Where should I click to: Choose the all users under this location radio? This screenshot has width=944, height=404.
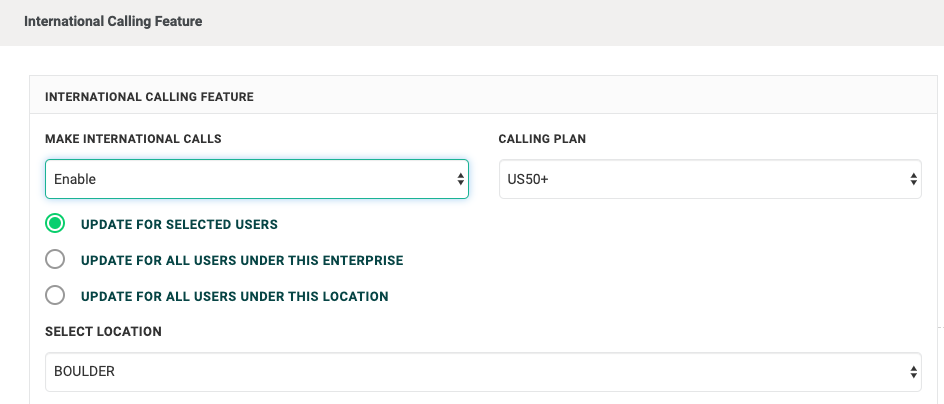[x=55, y=296]
